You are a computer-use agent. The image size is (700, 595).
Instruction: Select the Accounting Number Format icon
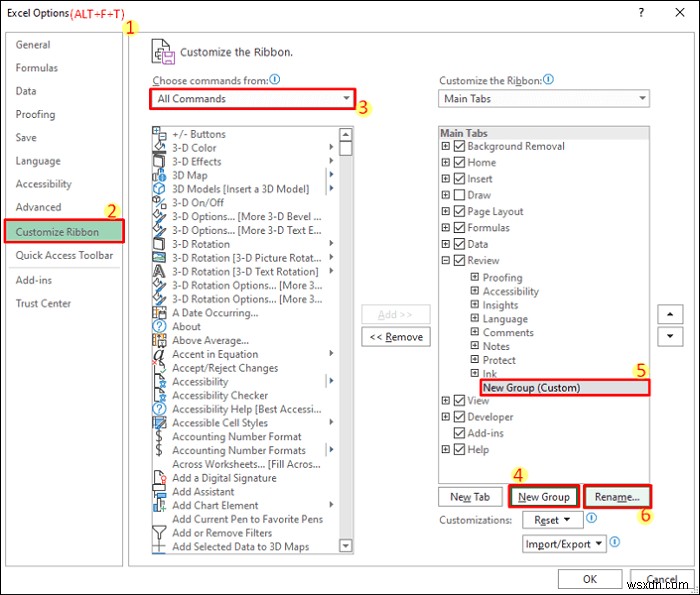tap(159, 437)
